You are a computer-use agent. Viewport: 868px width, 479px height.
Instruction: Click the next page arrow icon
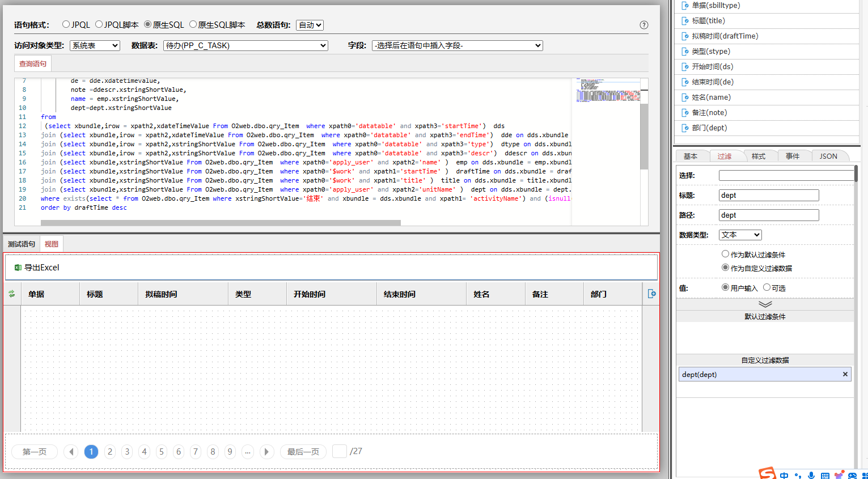[x=266, y=452]
